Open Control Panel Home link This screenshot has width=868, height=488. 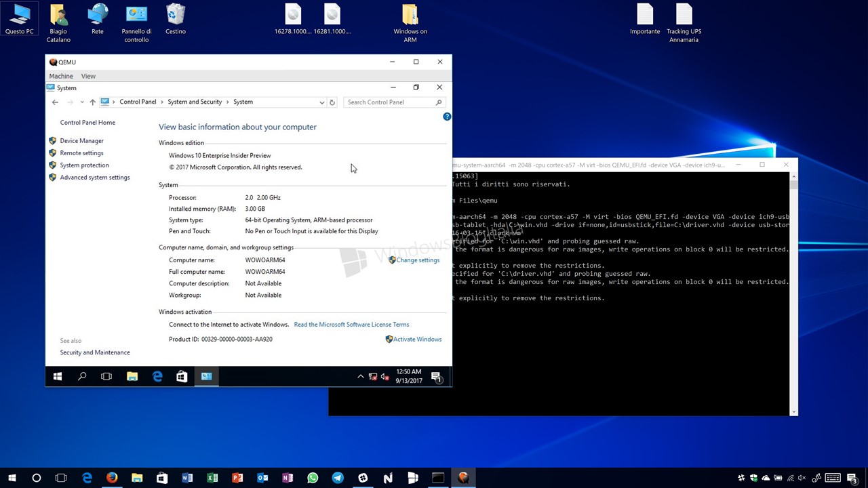click(x=87, y=123)
